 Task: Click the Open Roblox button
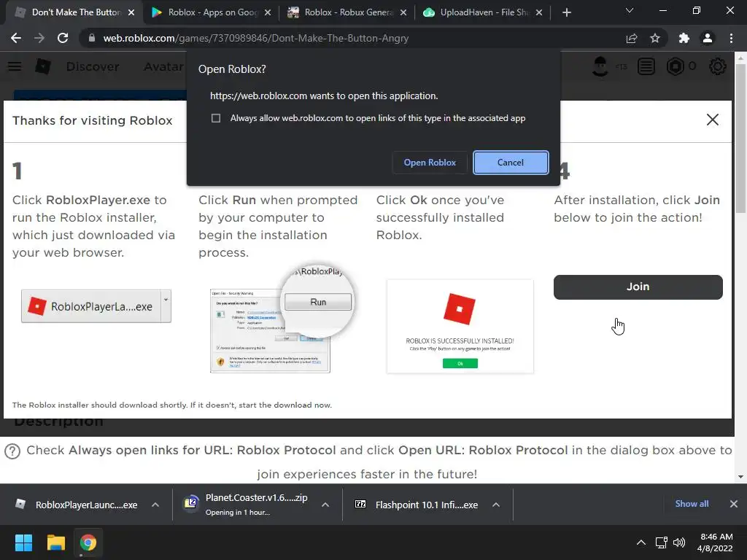[x=430, y=163]
